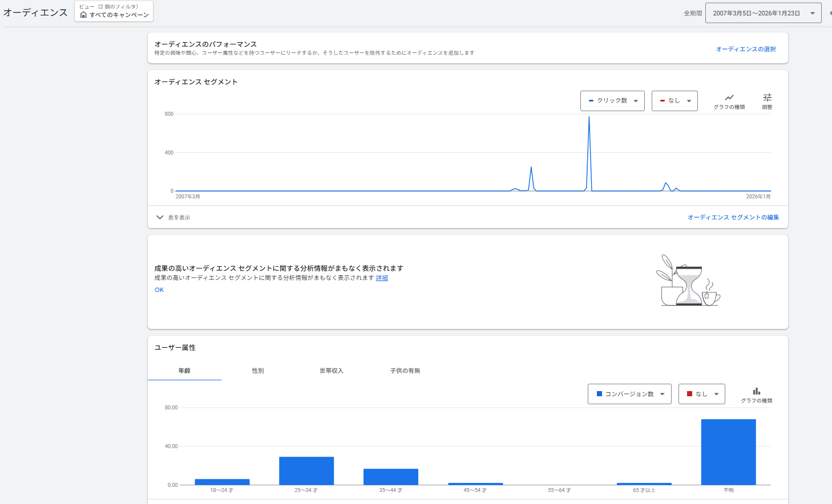Image resolution: width=832 pixels, height=504 pixels.
Task: Switch to the 性別 tab
Action: 258,371
